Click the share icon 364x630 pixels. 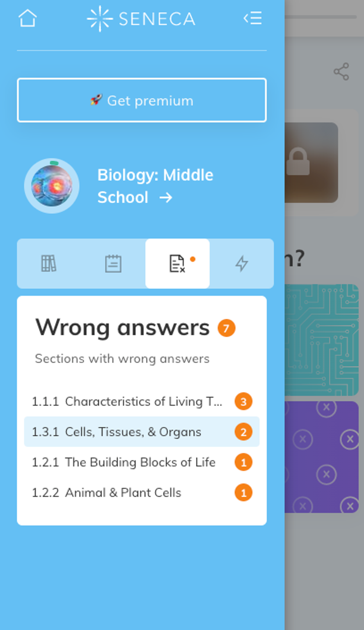(x=342, y=72)
